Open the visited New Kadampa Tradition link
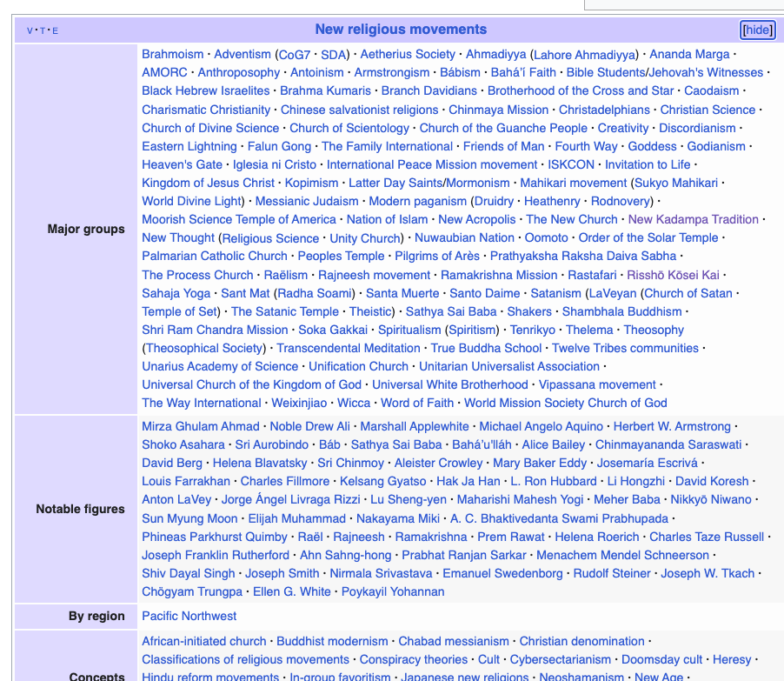 tap(693, 219)
